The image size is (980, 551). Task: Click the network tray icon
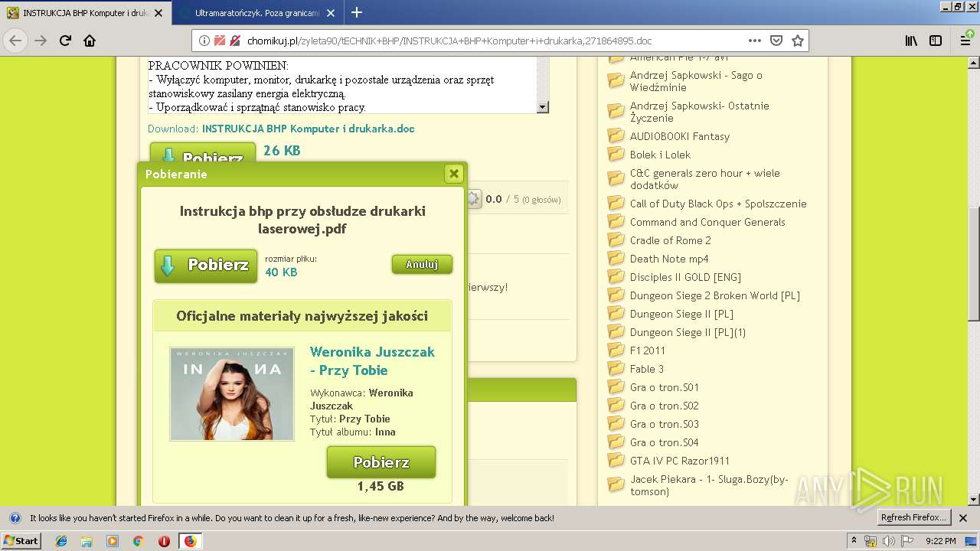871,541
